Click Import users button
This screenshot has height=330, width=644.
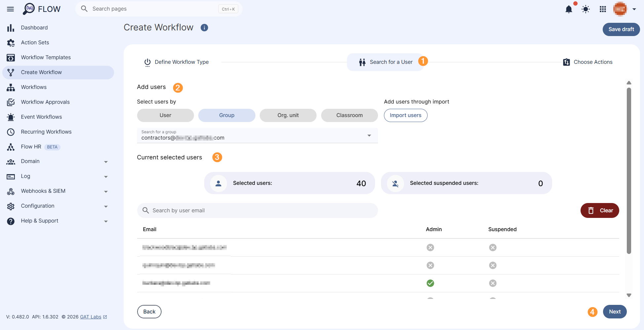pyautogui.click(x=405, y=115)
